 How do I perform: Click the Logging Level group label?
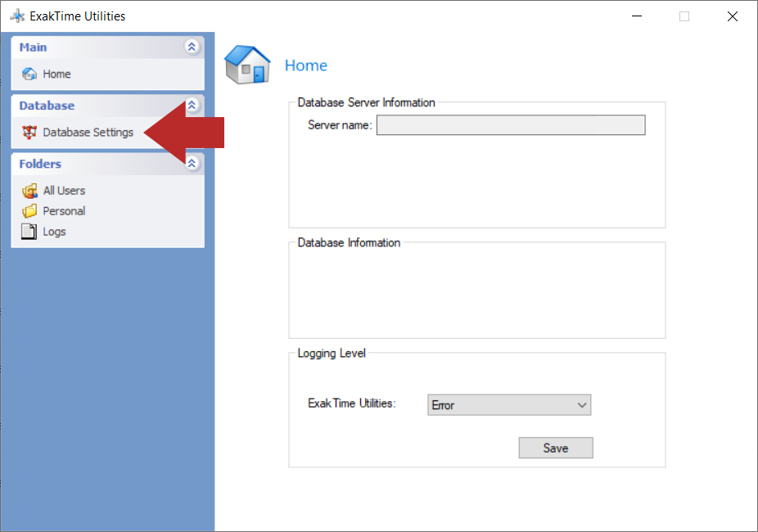[x=332, y=354]
